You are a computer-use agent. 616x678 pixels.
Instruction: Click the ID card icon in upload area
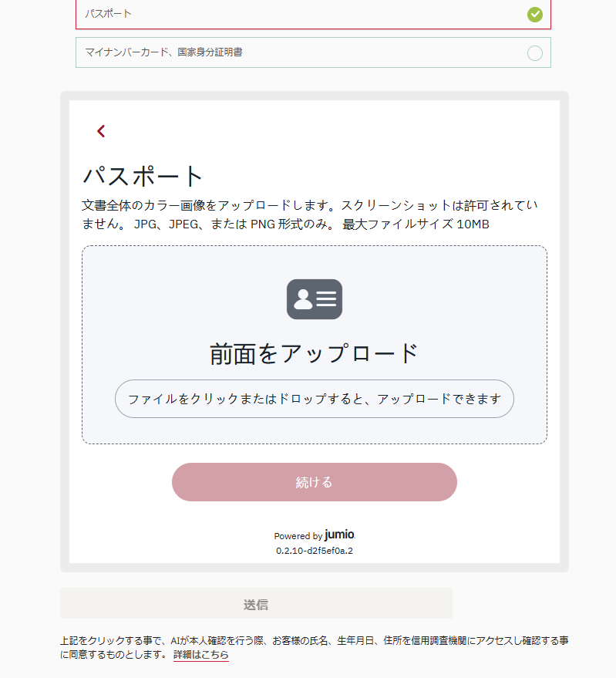[x=314, y=299]
